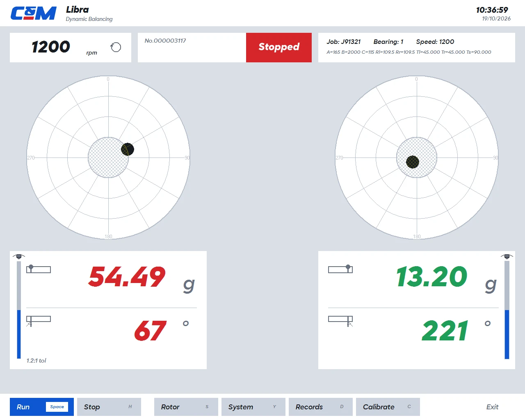
Task: Click the Stop button
Action: coord(109,407)
